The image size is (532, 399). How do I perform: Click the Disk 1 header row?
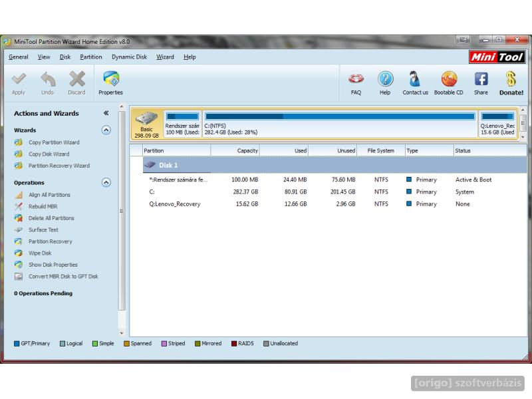click(x=334, y=165)
